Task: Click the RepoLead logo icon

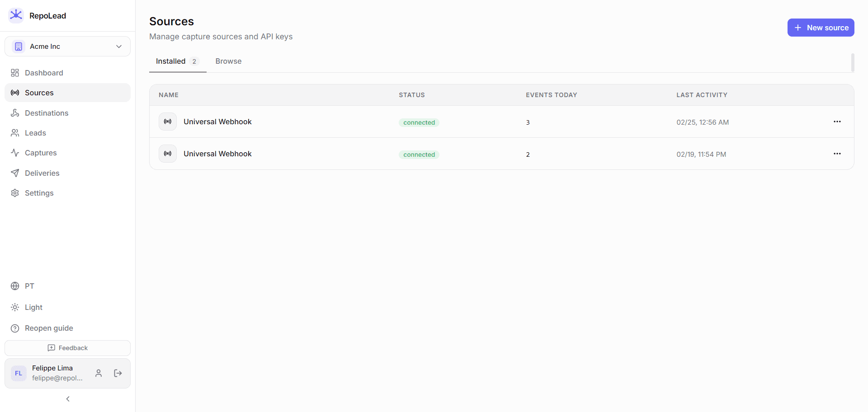Action: pos(16,15)
